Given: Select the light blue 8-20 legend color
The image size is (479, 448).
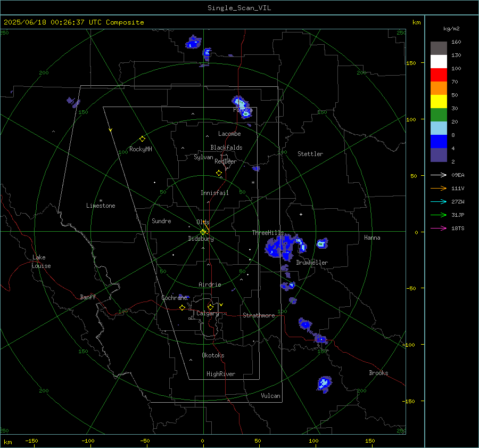Looking at the screenshot, I should [x=439, y=128].
